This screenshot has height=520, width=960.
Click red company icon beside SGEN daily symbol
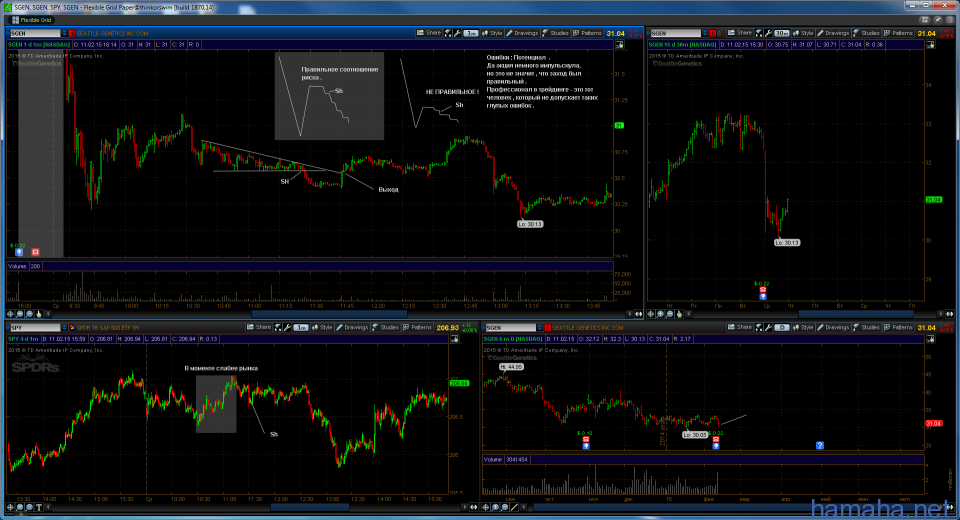tap(547, 328)
